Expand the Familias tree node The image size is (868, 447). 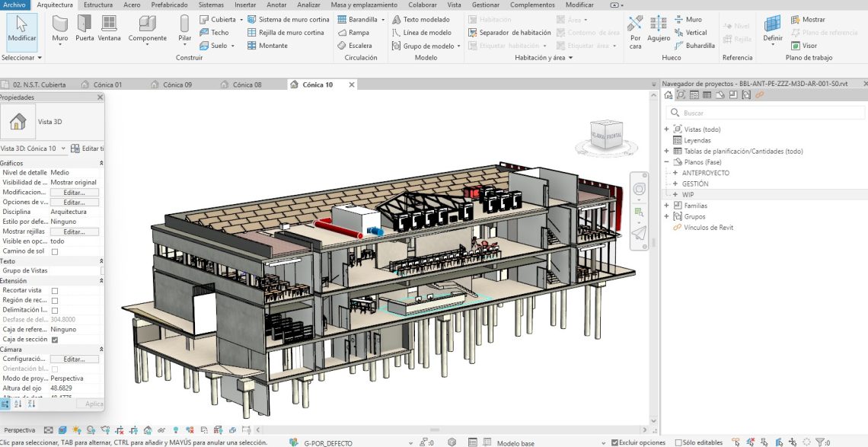667,206
